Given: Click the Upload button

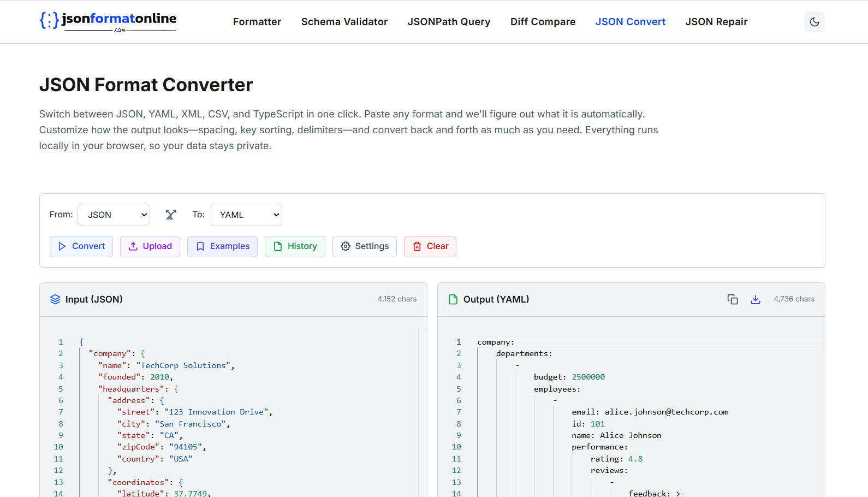Looking at the screenshot, I should 150,246.
